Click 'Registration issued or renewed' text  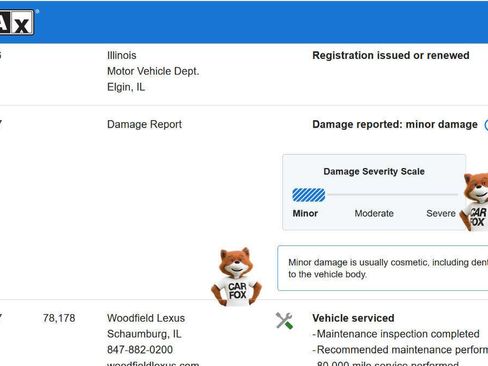click(391, 55)
